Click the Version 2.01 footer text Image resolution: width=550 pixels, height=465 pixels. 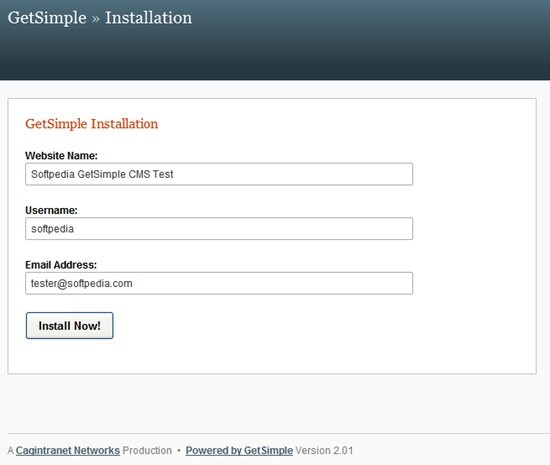pyautogui.click(x=324, y=451)
